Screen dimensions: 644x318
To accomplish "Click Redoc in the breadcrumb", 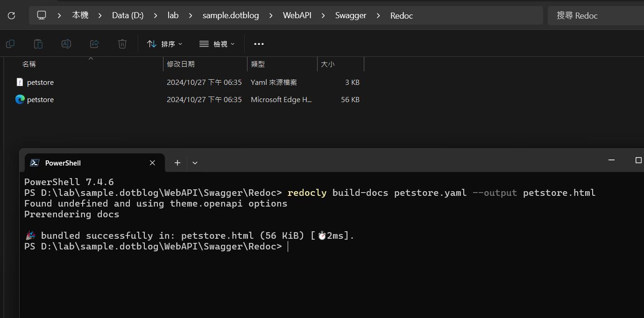I will coord(402,15).
